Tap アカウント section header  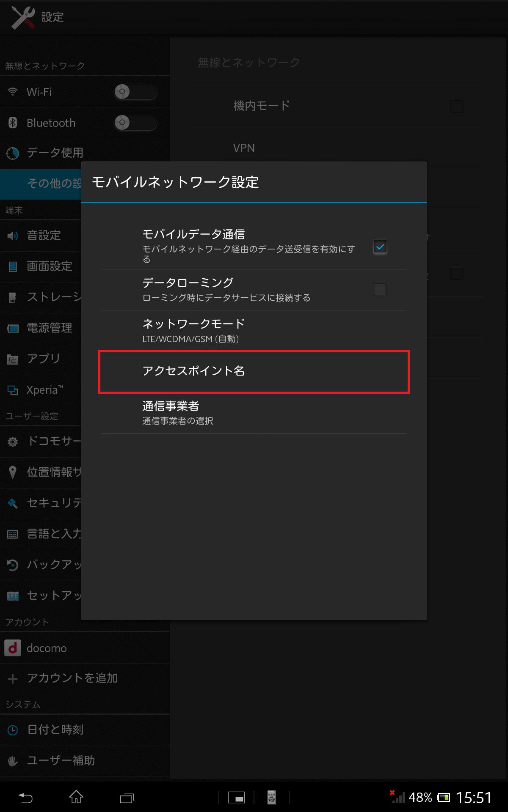point(27,622)
